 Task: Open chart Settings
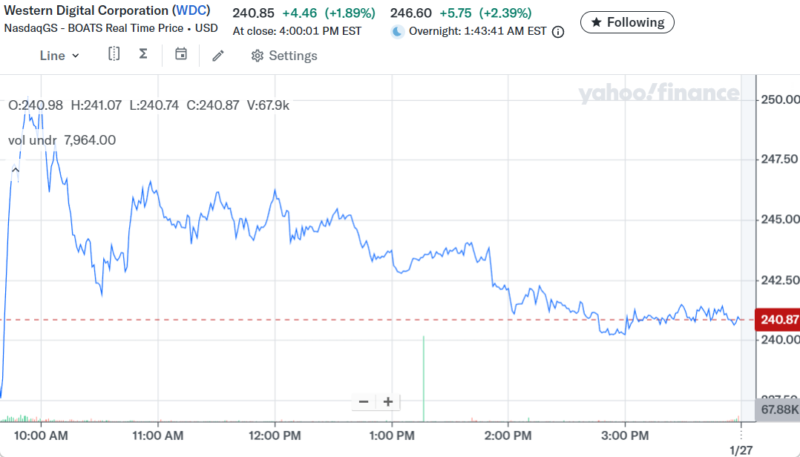(x=292, y=56)
